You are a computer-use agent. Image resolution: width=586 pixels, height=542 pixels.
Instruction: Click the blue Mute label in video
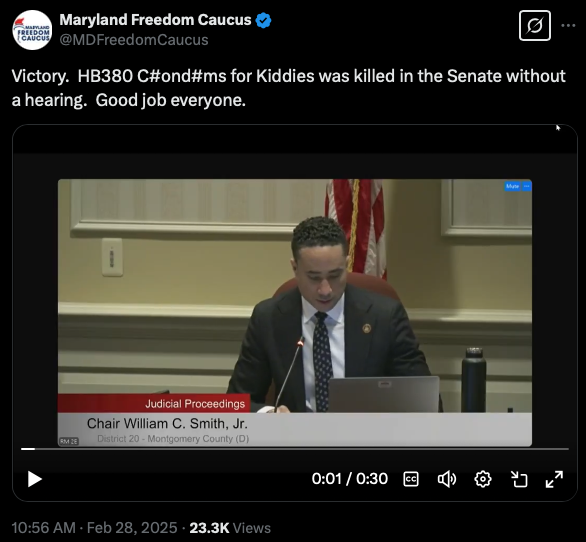click(x=512, y=186)
